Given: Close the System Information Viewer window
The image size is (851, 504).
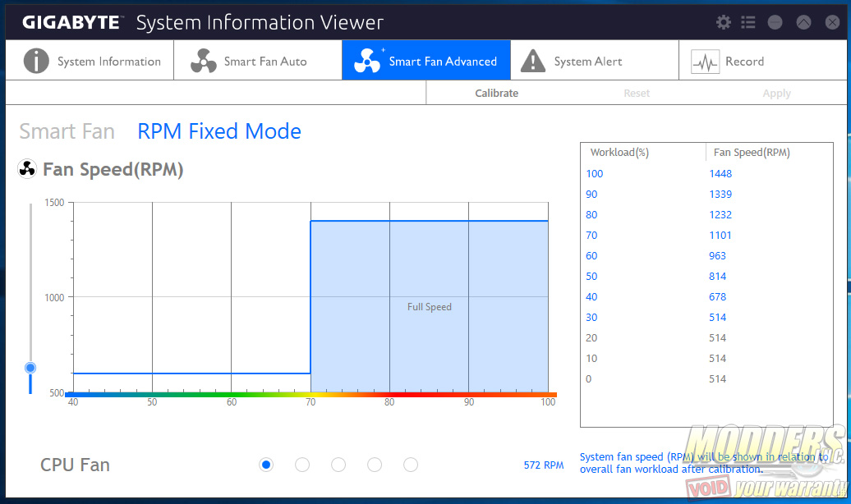Looking at the screenshot, I should 832,22.
